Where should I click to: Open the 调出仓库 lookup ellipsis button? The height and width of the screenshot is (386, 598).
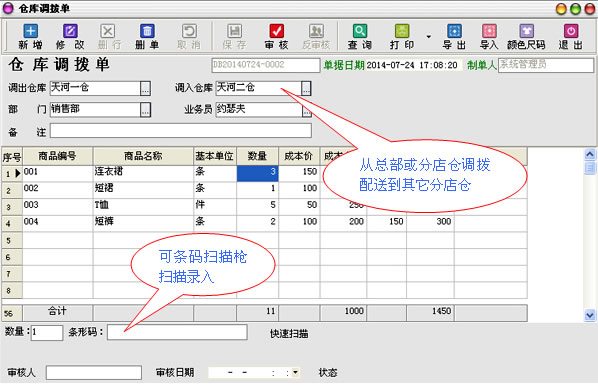point(145,88)
